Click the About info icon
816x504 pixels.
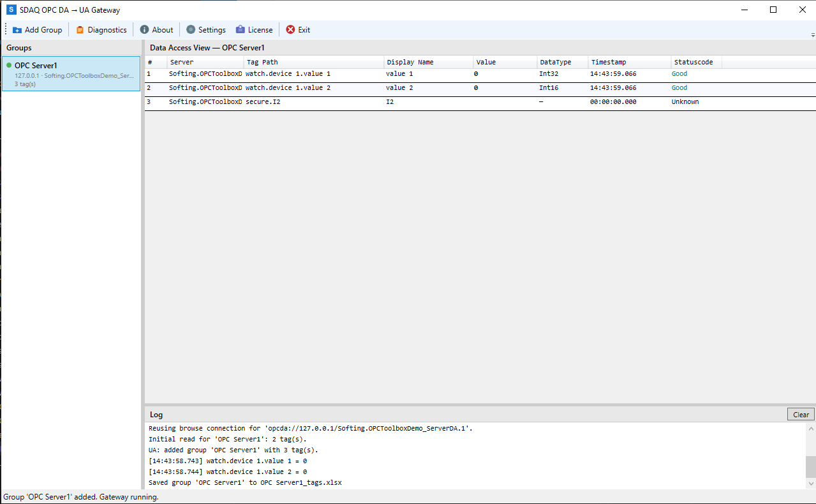click(144, 30)
